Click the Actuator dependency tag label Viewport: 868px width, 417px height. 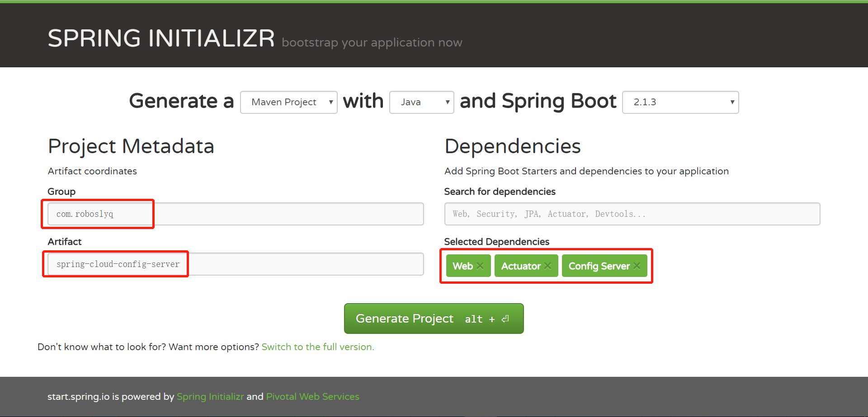coord(521,266)
